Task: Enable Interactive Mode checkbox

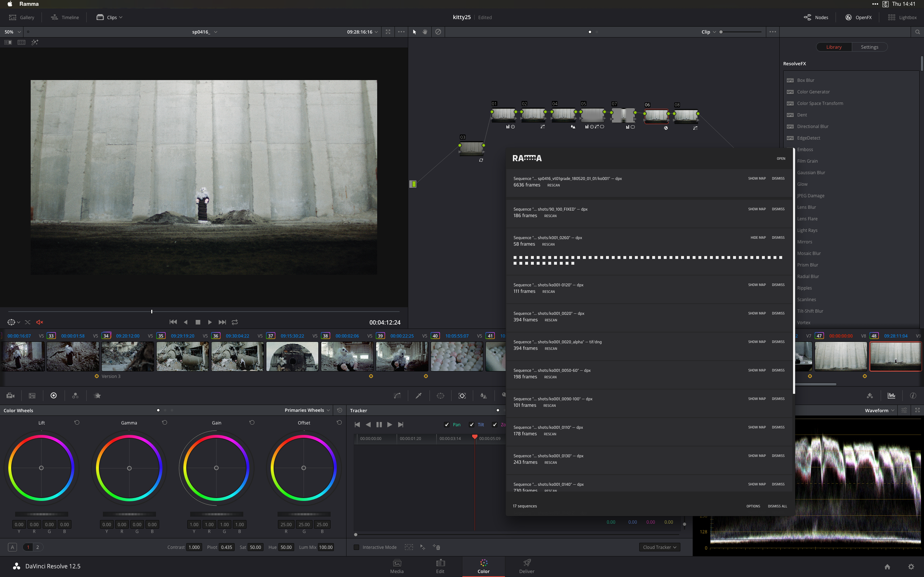Action: [356, 547]
